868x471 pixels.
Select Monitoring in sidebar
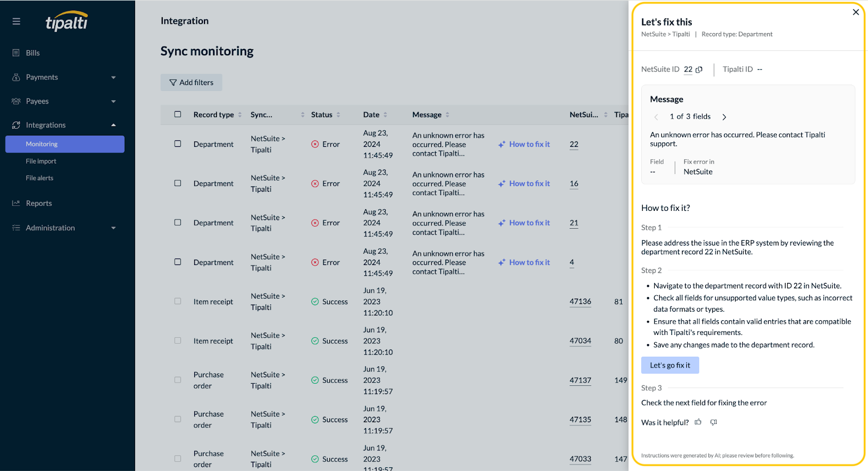pos(65,144)
